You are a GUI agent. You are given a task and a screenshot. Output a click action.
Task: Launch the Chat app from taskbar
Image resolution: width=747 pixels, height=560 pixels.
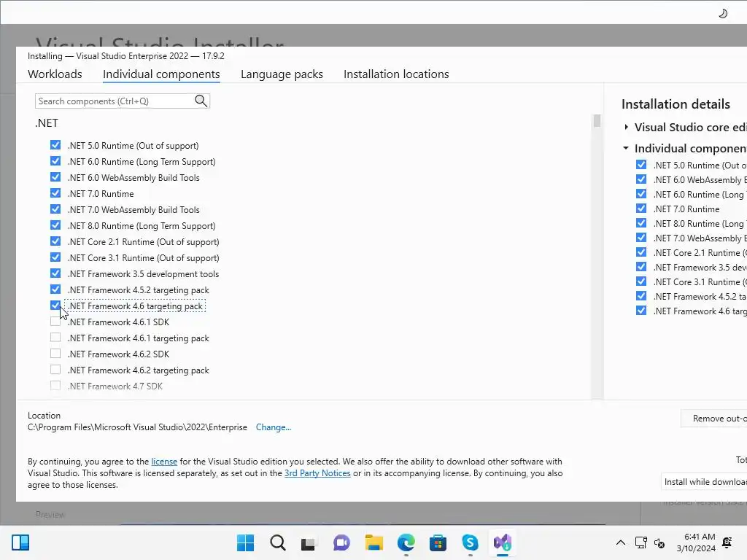tap(341, 542)
